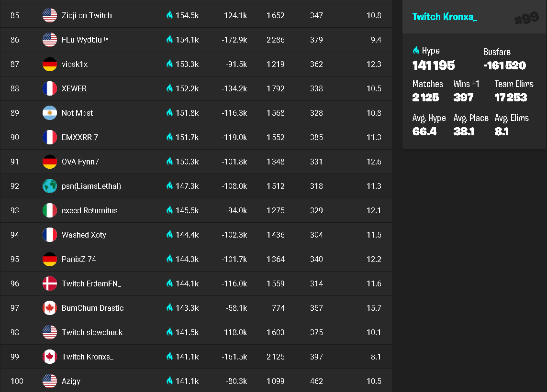Screen dimensions: 547x392
Task: Click the 462 wins value in Azigy row
Action: (x=316, y=381)
